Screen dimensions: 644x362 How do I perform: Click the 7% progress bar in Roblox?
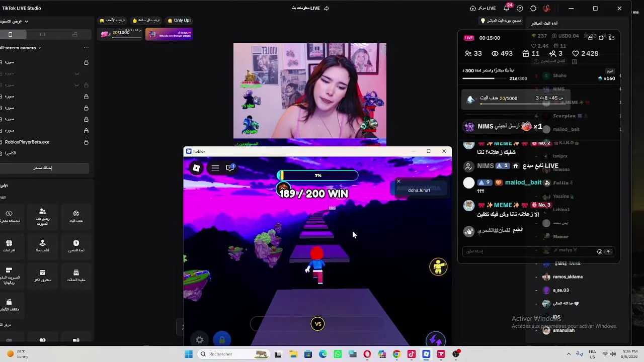tap(317, 175)
